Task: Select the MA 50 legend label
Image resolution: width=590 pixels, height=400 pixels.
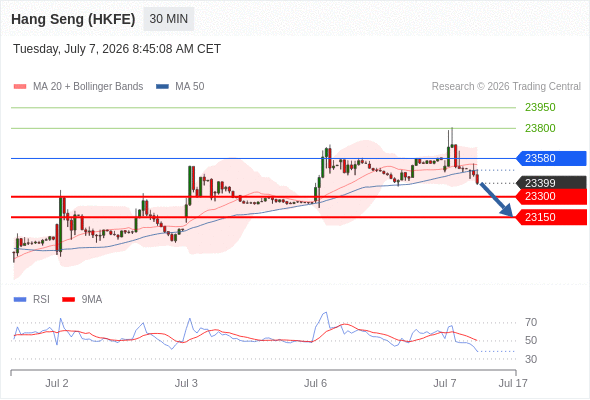Action: click(x=190, y=87)
